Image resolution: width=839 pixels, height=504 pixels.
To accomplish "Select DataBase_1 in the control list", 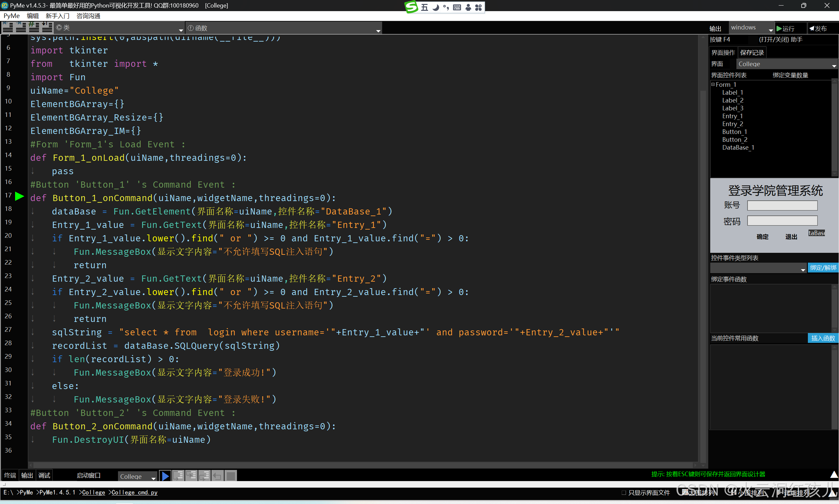I will click(738, 147).
